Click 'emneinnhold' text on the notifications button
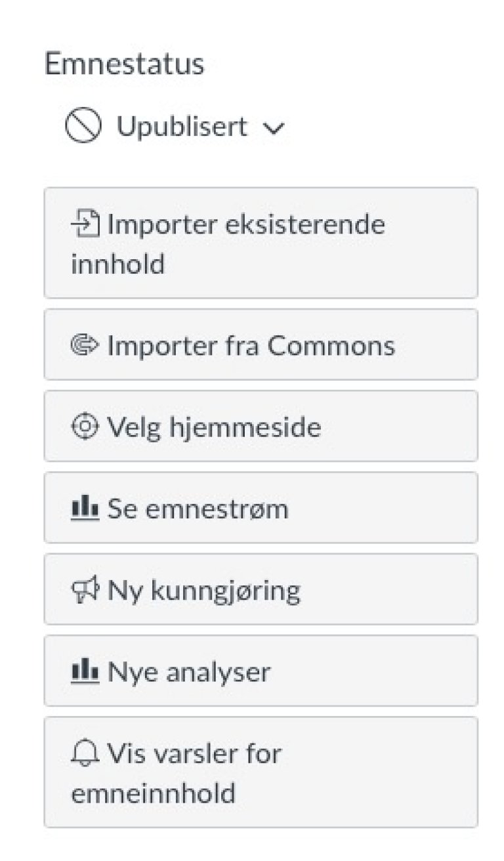This screenshot has width=504, height=861. [x=153, y=793]
